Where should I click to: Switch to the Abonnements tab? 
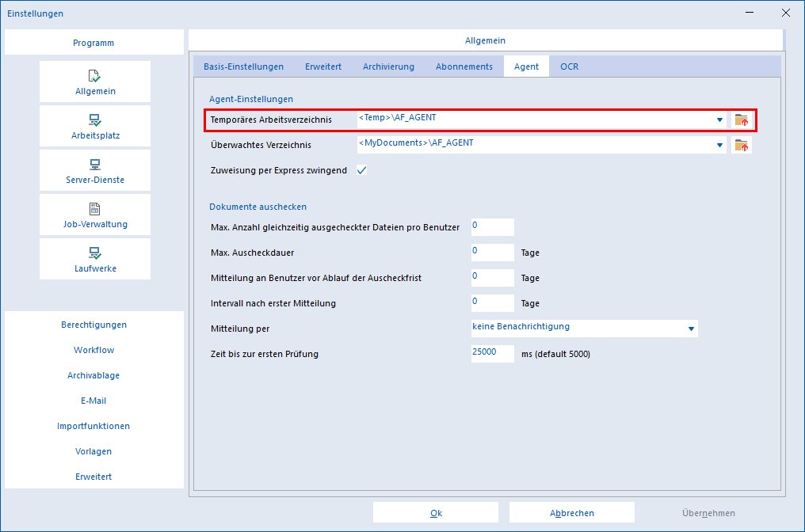click(x=464, y=66)
